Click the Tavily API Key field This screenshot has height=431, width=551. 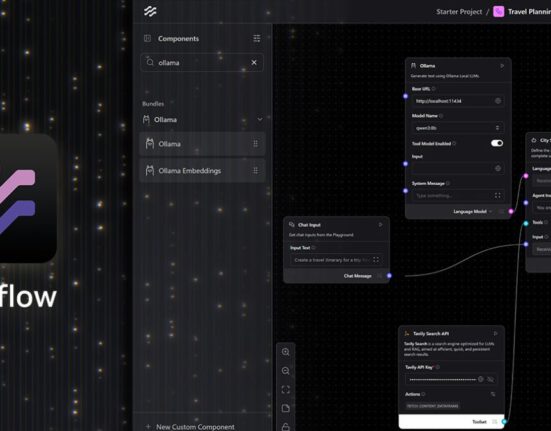point(451,379)
